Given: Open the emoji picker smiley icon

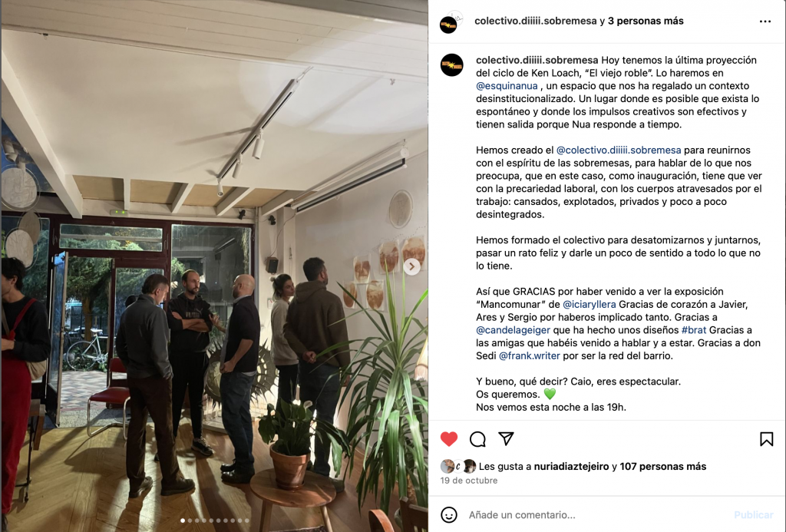Looking at the screenshot, I should [448, 515].
